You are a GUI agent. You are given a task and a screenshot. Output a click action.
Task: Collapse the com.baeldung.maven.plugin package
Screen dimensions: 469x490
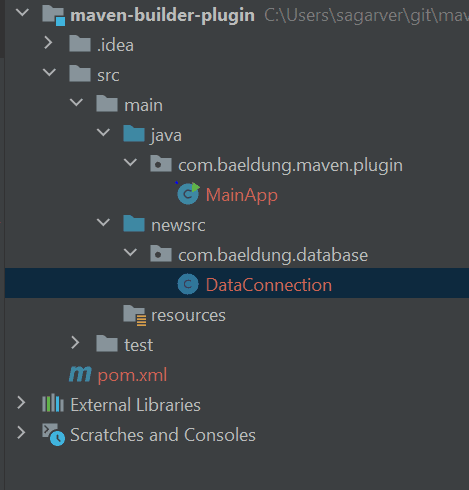click(x=130, y=162)
